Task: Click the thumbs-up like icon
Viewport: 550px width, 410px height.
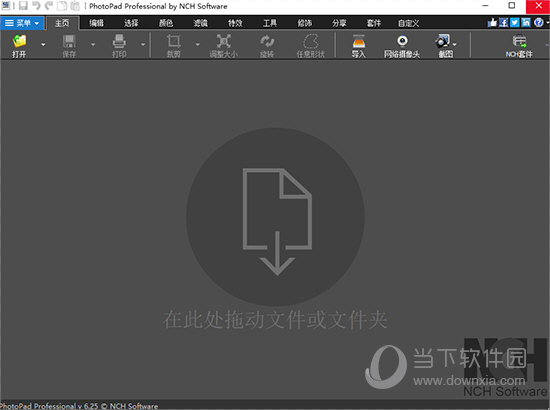Action: point(492,23)
